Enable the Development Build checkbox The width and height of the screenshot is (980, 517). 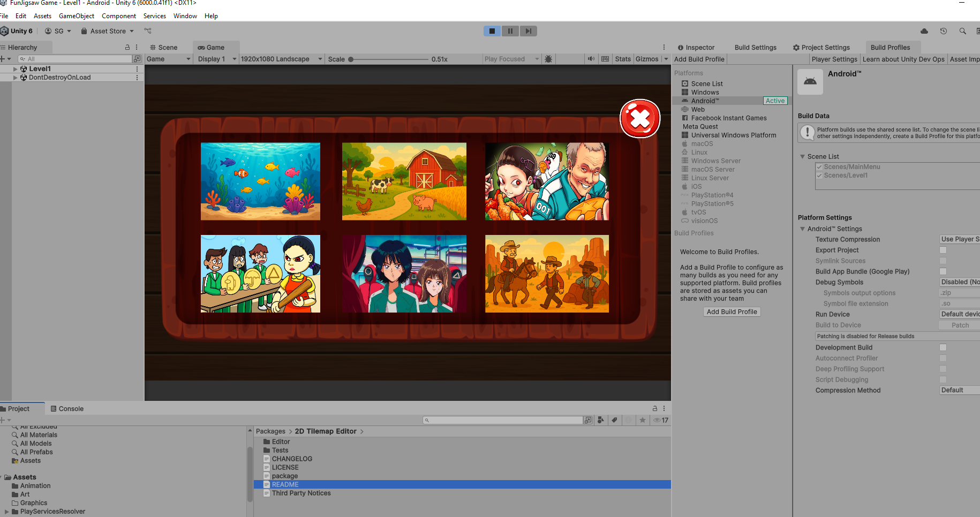pos(943,347)
